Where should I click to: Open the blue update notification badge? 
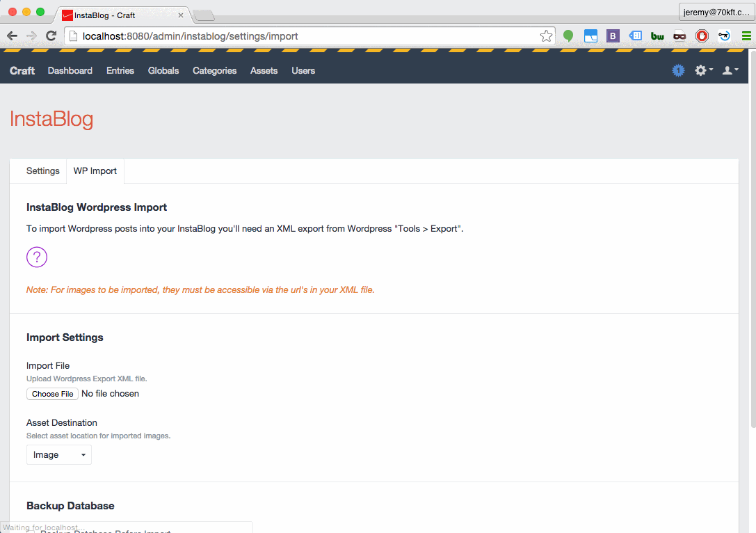pyautogui.click(x=678, y=70)
